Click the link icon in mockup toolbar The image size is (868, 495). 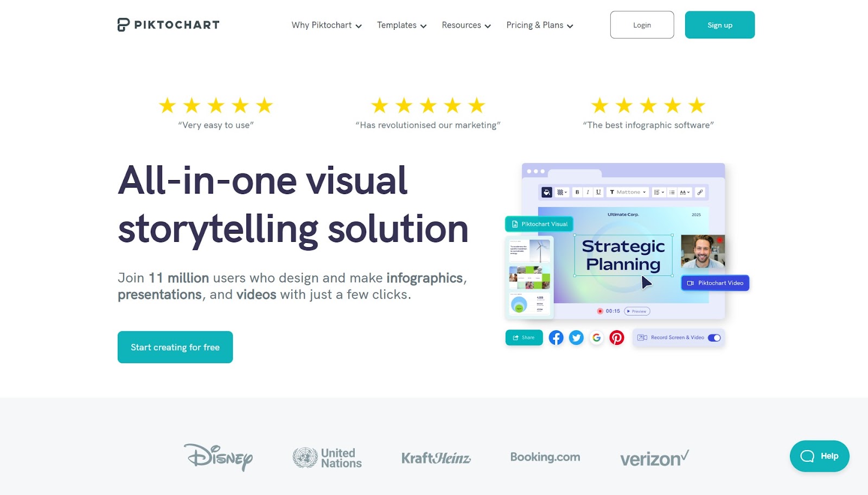tap(700, 192)
